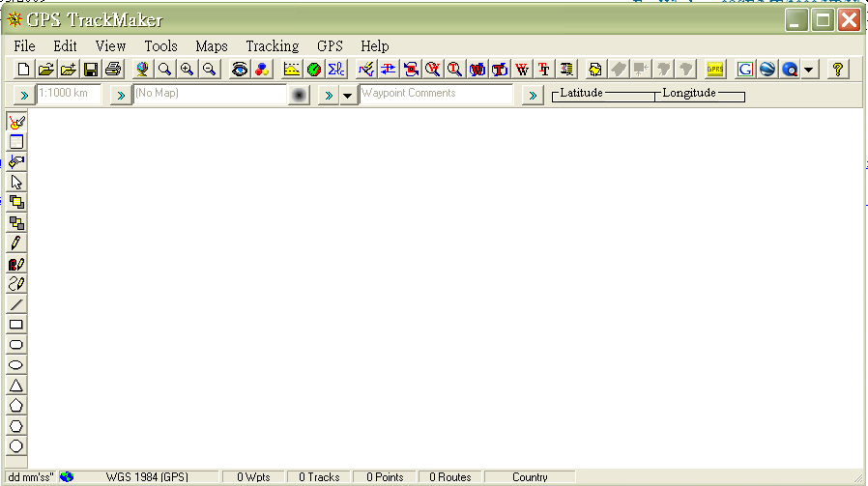
Task: Click the red and black W icon
Action: (522, 70)
